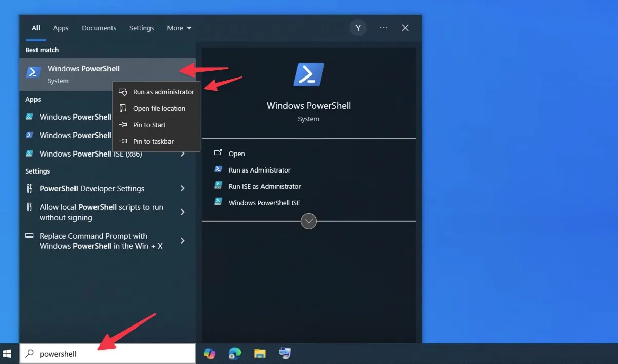Switch to the All tab
Viewport: 618px width, 364px height.
pos(36,28)
